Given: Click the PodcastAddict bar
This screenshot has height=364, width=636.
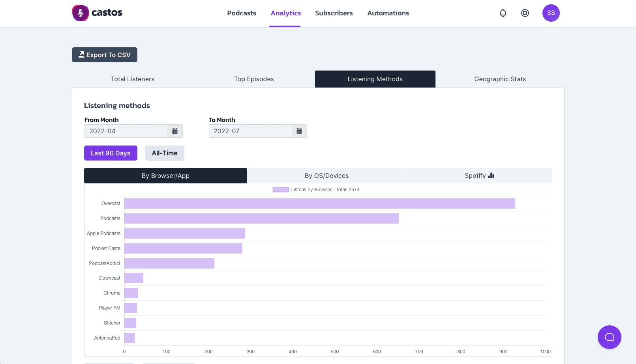Looking at the screenshot, I should (x=169, y=263).
